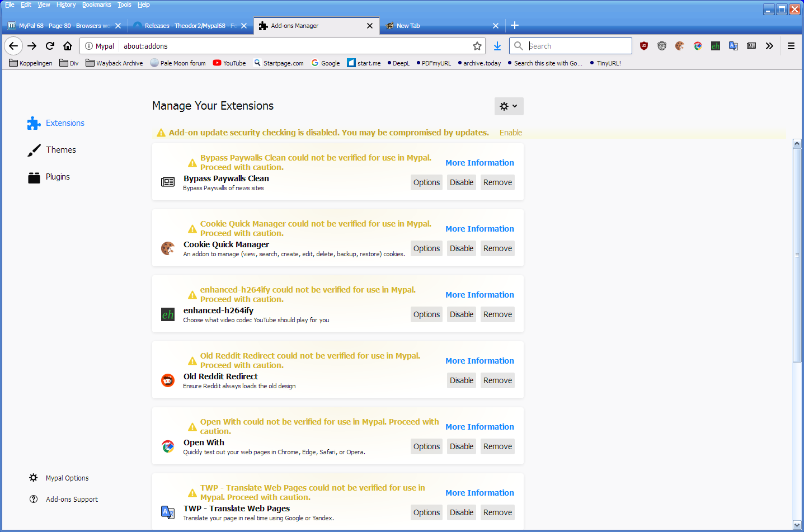Screen dimensions: 804x532
Task: Open the Div bookmarks folder
Action: tap(69, 63)
